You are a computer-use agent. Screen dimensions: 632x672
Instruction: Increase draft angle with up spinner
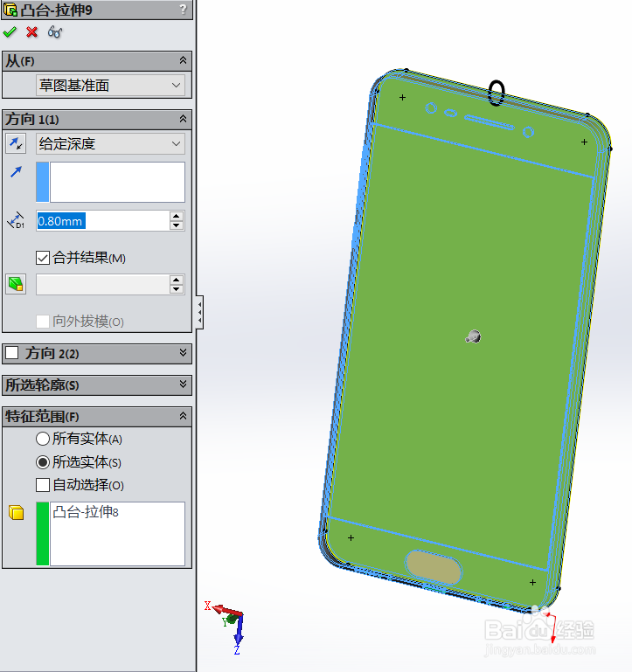pyautogui.click(x=177, y=280)
